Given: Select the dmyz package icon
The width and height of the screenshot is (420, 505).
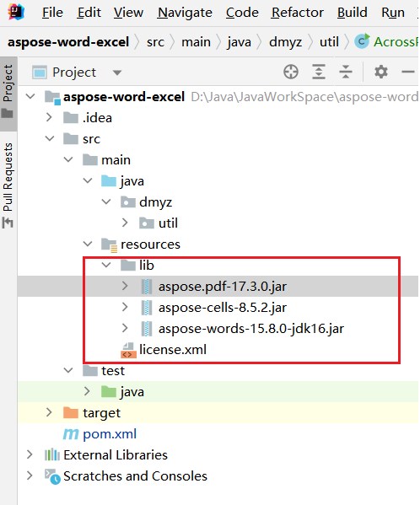Looking at the screenshot, I should [x=128, y=202].
